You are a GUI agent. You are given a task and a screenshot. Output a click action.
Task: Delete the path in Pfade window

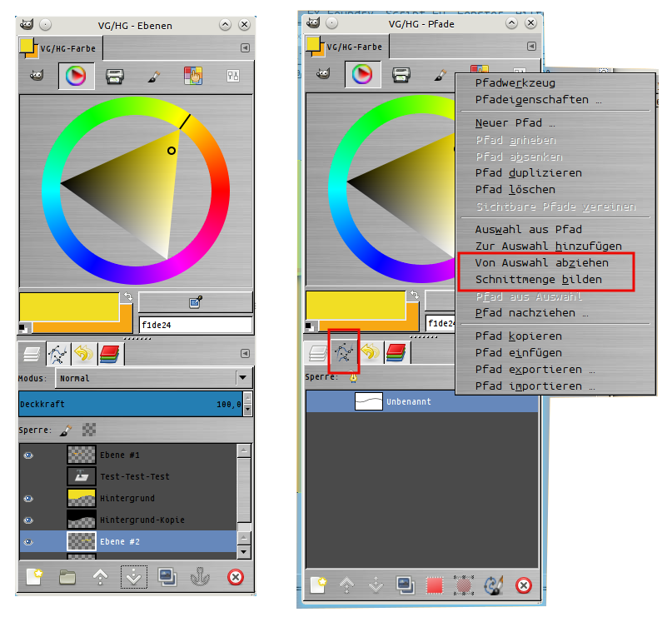(x=523, y=585)
